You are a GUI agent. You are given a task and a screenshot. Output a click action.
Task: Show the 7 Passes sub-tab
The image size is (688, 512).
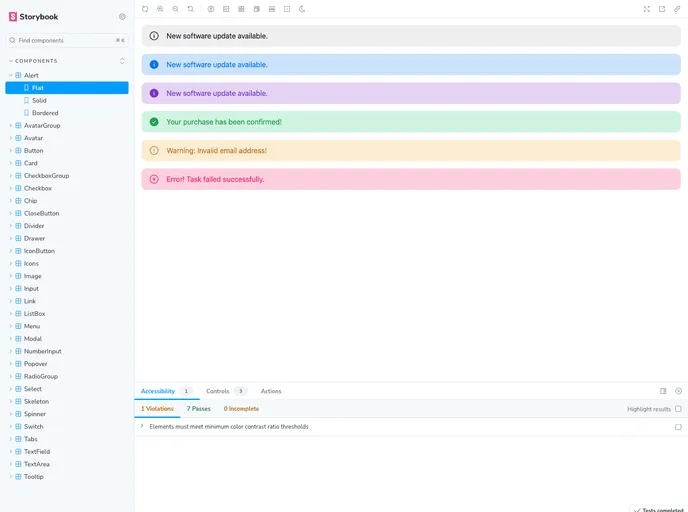pyautogui.click(x=199, y=409)
